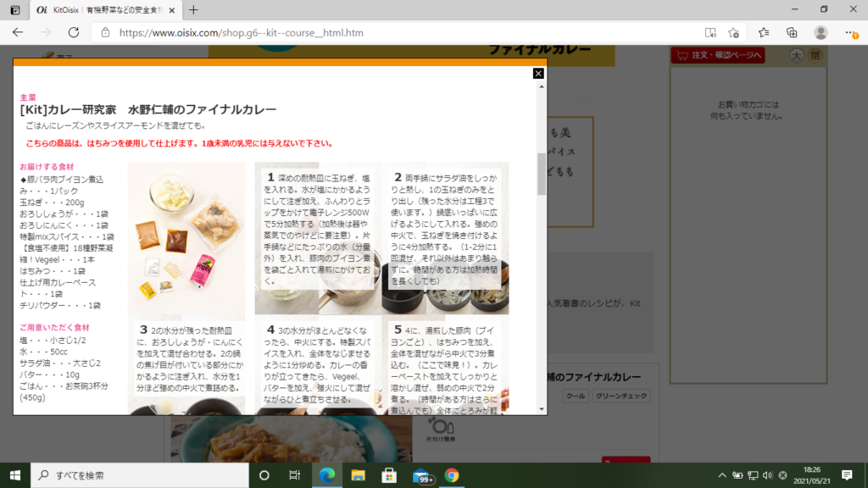Click the お届けする食材 heading
The image size is (868, 488).
click(47, 167)
